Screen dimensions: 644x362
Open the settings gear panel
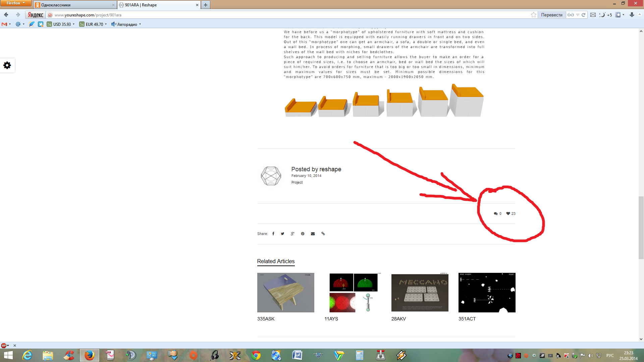coord(7,65)
